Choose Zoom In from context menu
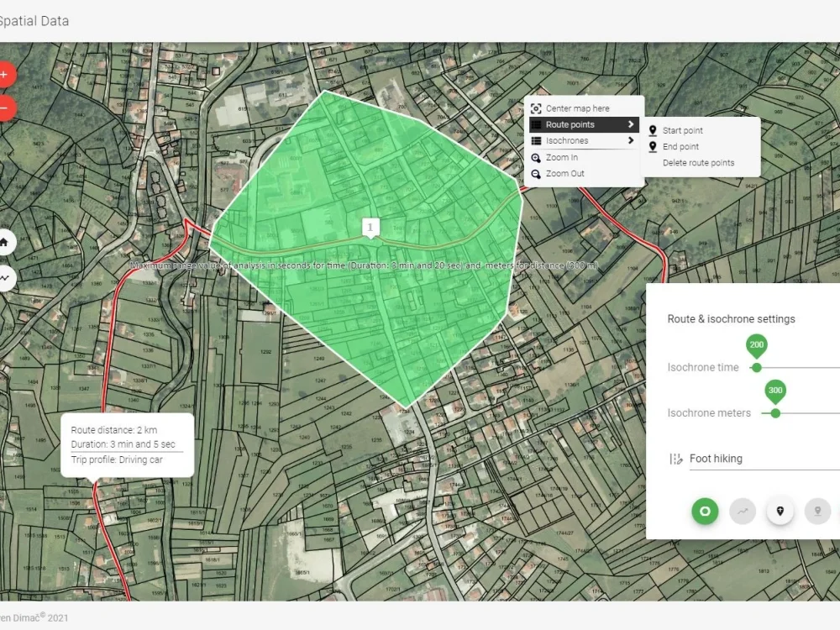Viewport: 840px width, 630px height. 584,158
